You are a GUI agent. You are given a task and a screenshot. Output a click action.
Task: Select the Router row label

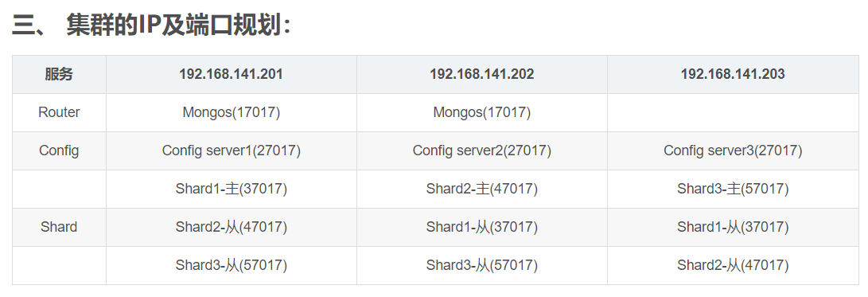59,112
